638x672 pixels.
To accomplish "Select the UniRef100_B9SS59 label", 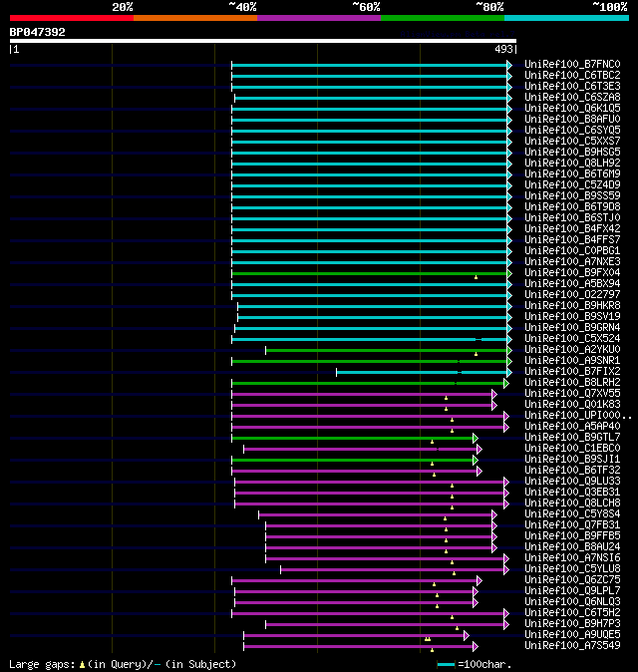I will click(x=572, y=195).
